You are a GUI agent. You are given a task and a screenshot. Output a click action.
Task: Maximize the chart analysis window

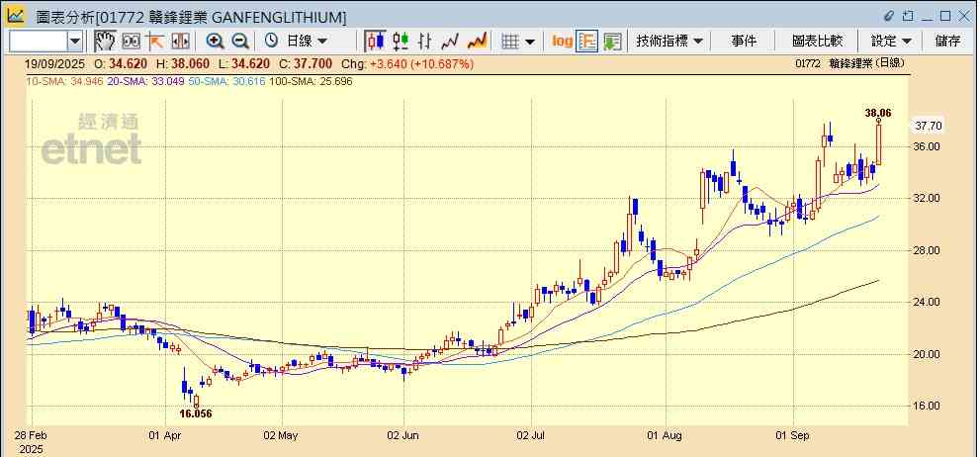(945, 16)
